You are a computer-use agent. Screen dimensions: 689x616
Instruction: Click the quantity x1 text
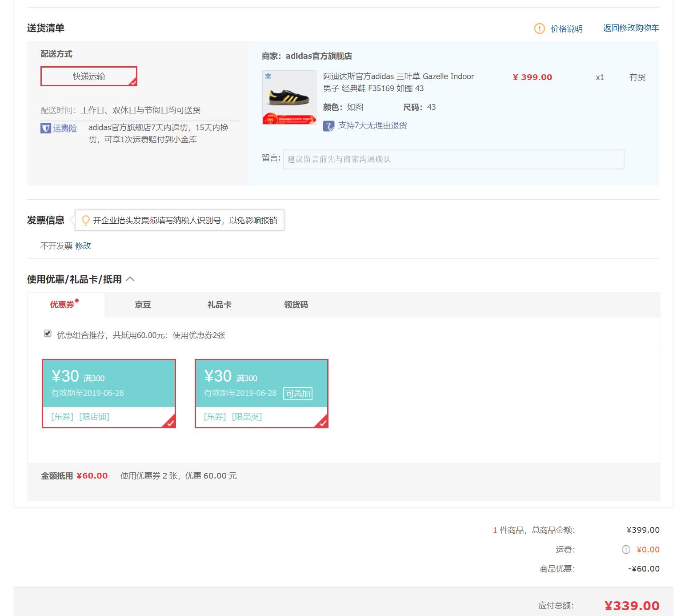[600, 77]
